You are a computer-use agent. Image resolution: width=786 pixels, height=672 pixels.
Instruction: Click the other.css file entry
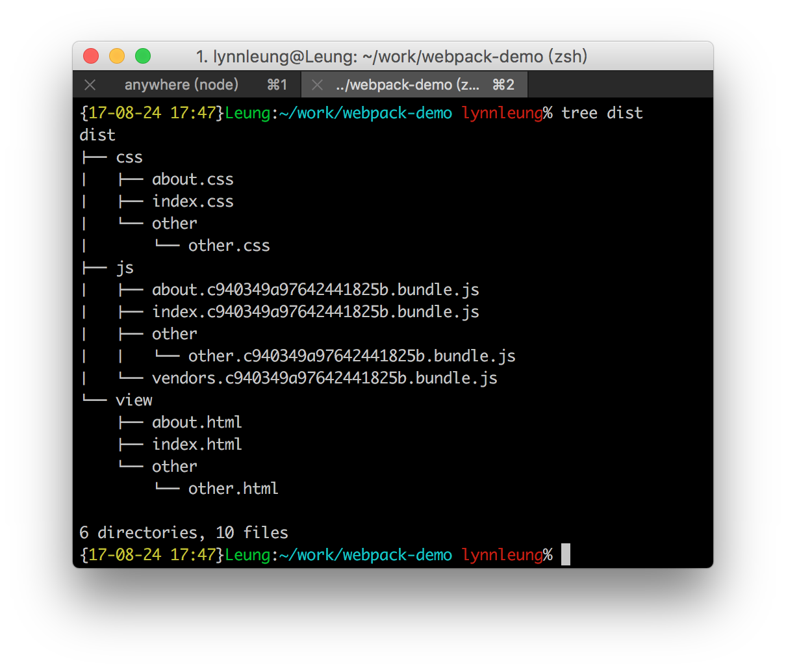click(229, 246)
